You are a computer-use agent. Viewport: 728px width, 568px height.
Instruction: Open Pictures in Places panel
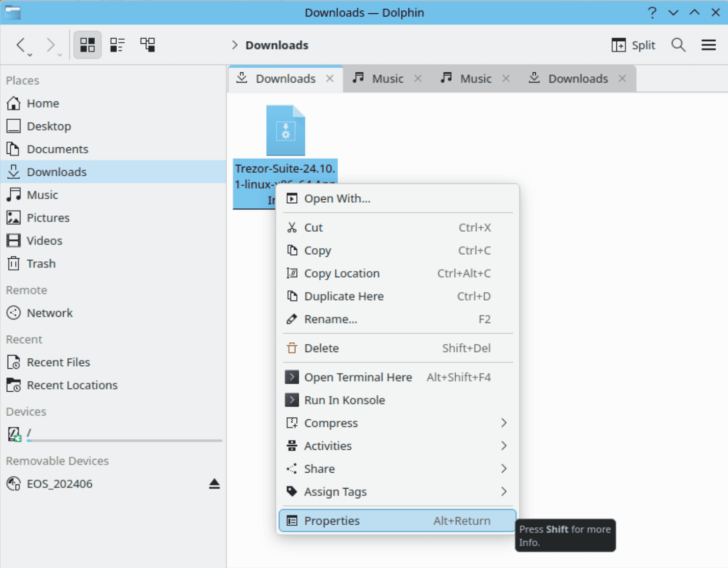[113, 218]
